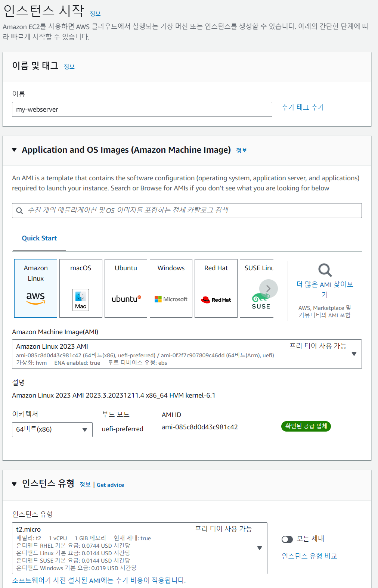Choose the Ubuntu AMI tile
378x588 pixels.
126,288
